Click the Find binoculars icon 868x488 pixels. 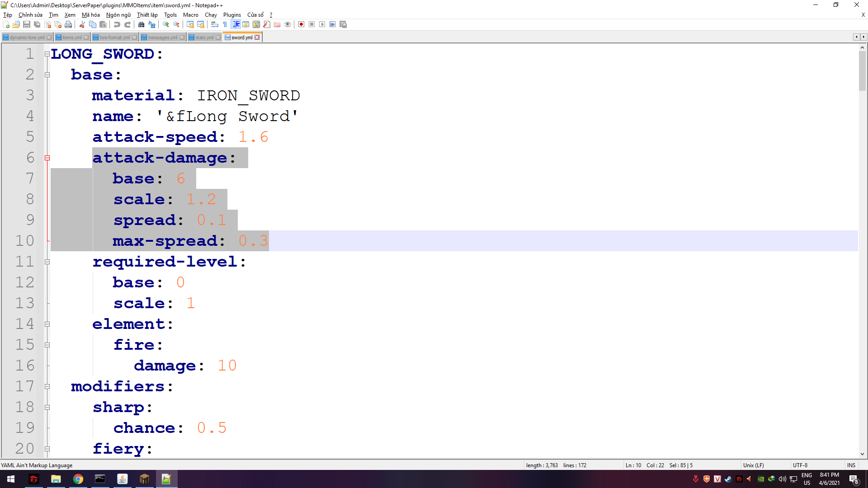pyautogui.click(x=142, y=24)
